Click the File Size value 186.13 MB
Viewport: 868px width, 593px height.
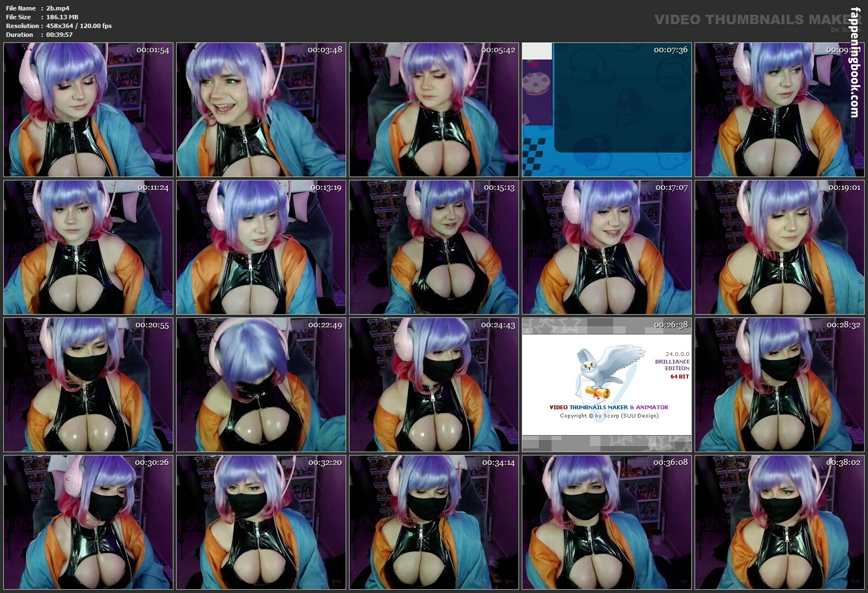pyautogui.click(x=62, y=17)
